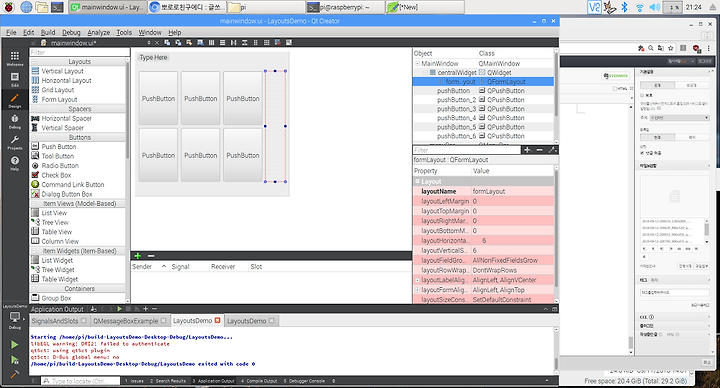Open Projects mode with wrench icon
This screenshot has width=720, height=388.
coord(15,142)
